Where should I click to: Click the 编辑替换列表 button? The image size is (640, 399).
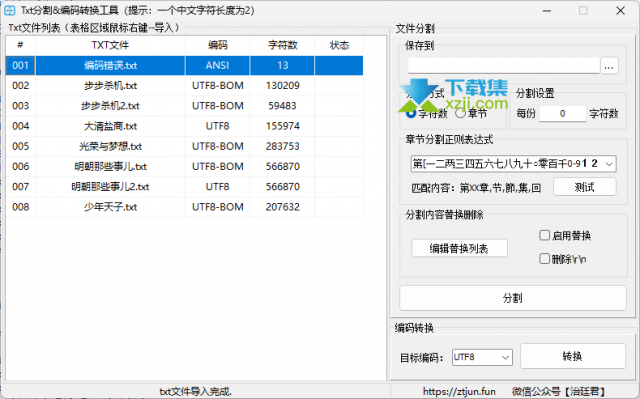pos(459,248)
